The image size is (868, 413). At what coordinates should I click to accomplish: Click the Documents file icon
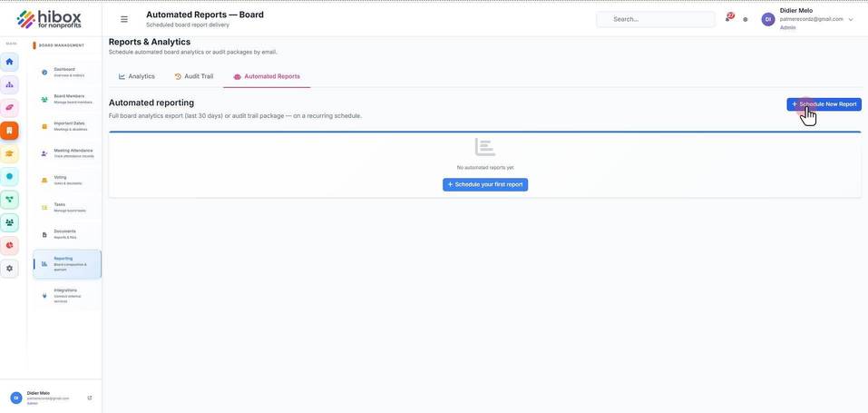coord(44,234)
